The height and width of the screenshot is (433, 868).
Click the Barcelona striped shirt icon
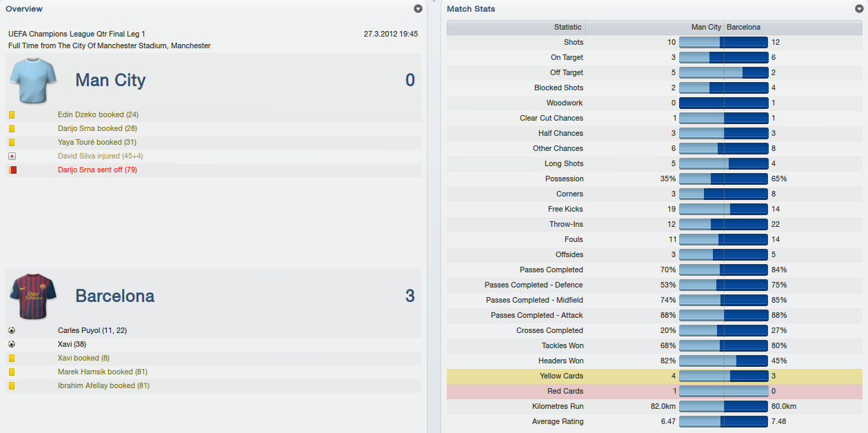[32, 296]
